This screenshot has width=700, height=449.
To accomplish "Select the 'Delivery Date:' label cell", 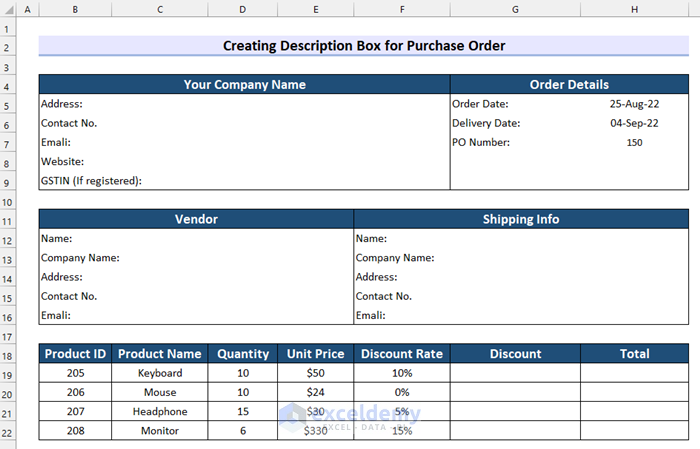I will tap(515, 123).
